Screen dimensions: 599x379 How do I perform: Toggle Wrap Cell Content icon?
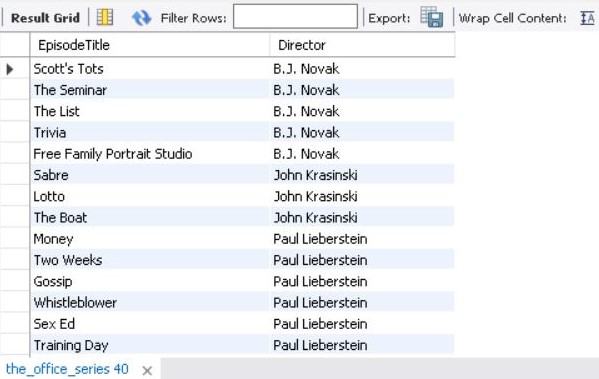pyautogui.click(x=587, y=18)
